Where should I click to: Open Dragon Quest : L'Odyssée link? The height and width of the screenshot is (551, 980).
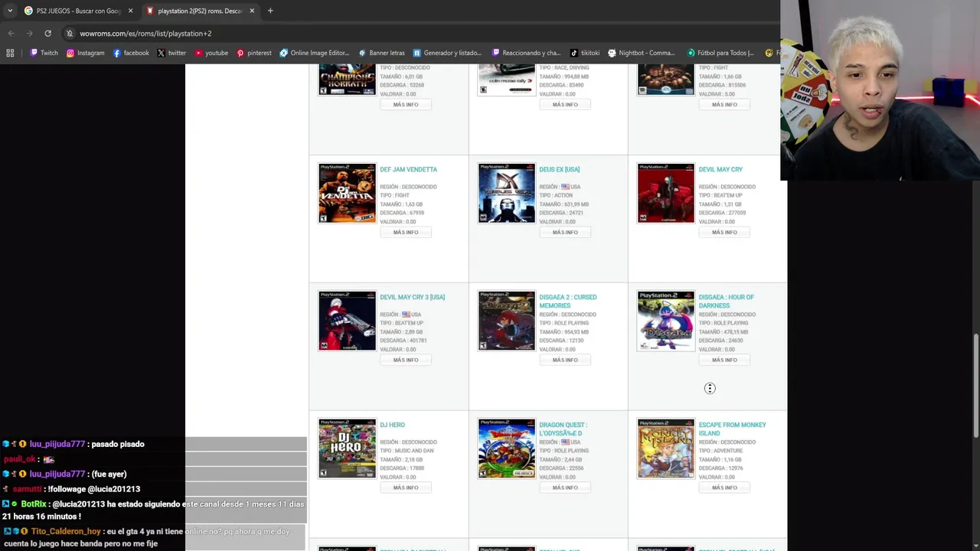pyautogui.click(x=563, y=429)
